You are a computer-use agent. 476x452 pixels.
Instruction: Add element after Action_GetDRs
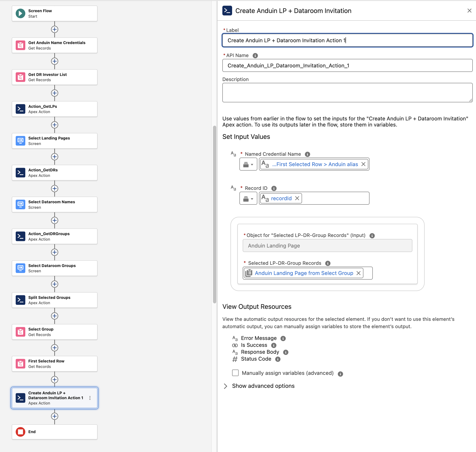tap(54, 188)
